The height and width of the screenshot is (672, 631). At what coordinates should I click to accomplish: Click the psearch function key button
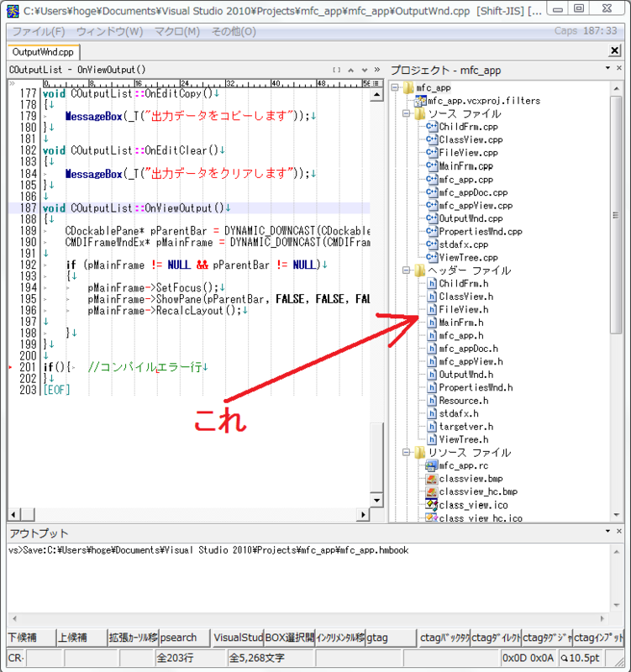[184, 638]
